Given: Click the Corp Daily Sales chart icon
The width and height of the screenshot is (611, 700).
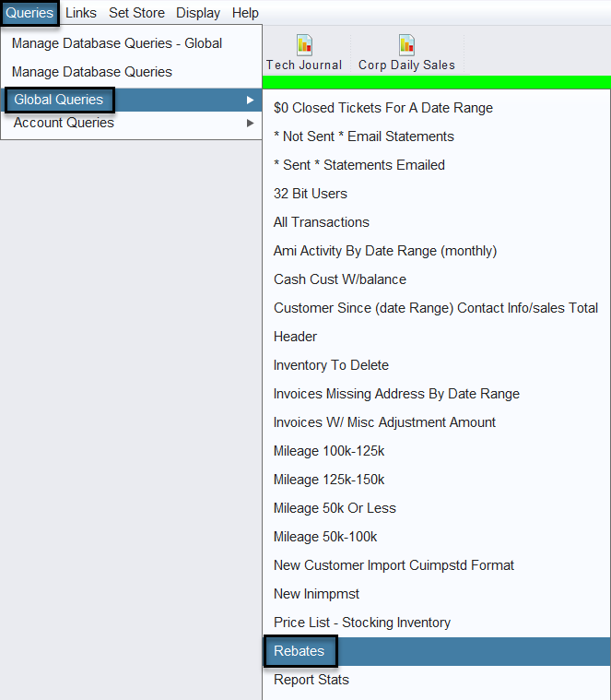Looking at the screenshot, I should coord(406,45).
